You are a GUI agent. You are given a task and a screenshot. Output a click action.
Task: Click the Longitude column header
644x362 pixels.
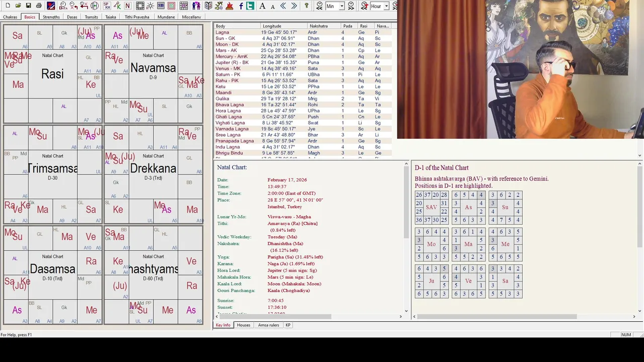(284, 26)
